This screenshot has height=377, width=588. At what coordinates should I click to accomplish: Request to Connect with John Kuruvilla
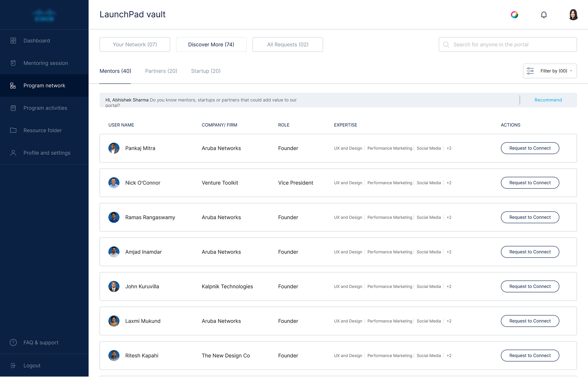click(x=530, y=286)
